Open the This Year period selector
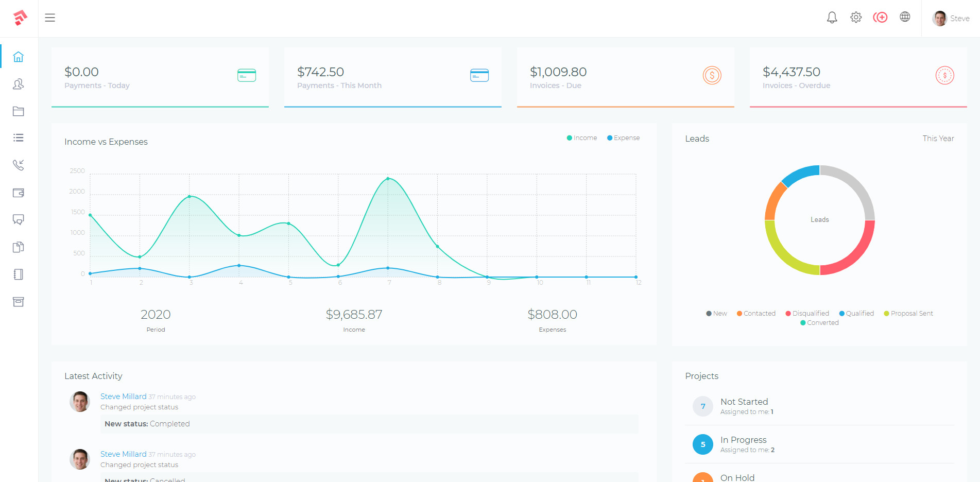980x482 pixels. 938,138
